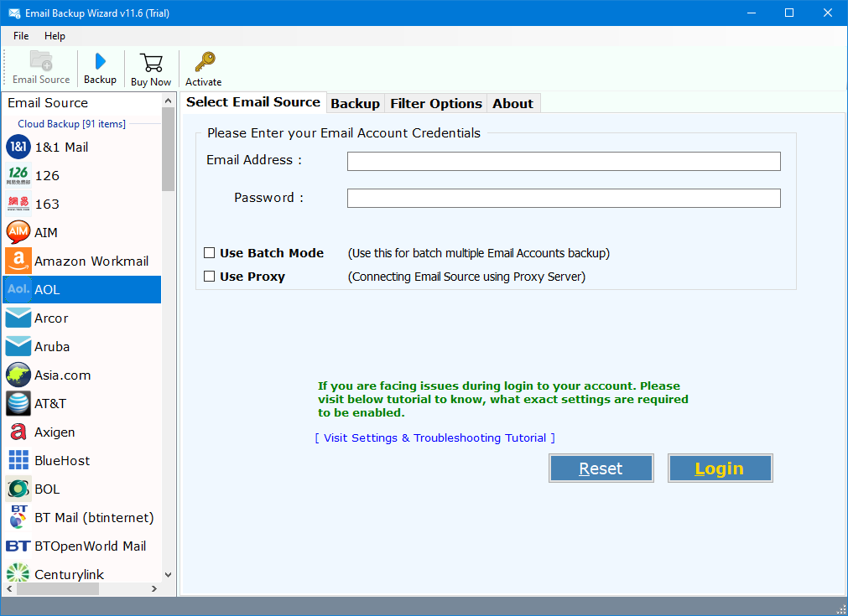Open the Activate key icon
Viewport: 848px width, 616px height.
(x=203, y=67)
